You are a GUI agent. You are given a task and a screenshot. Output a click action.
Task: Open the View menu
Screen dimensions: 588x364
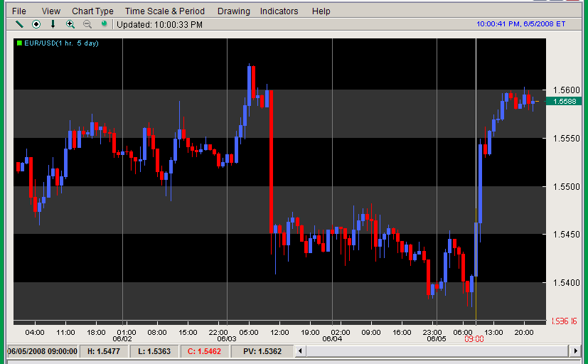point(51,11)
